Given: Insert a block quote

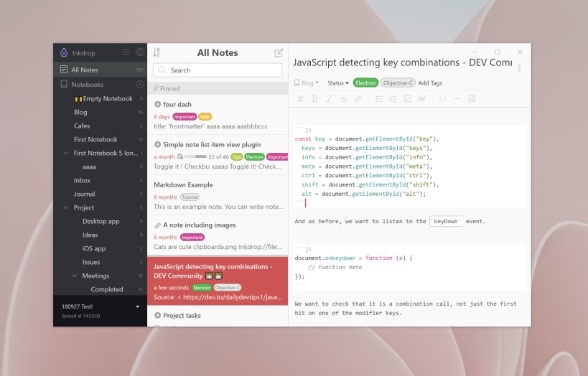Looking at the screenshot, I should [x=422, y=98].
